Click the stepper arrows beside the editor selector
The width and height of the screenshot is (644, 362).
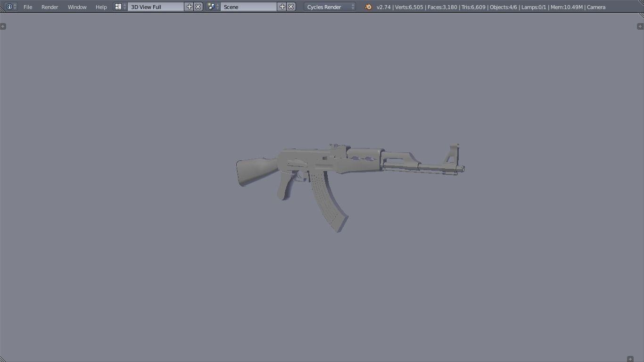pos(15,7)
